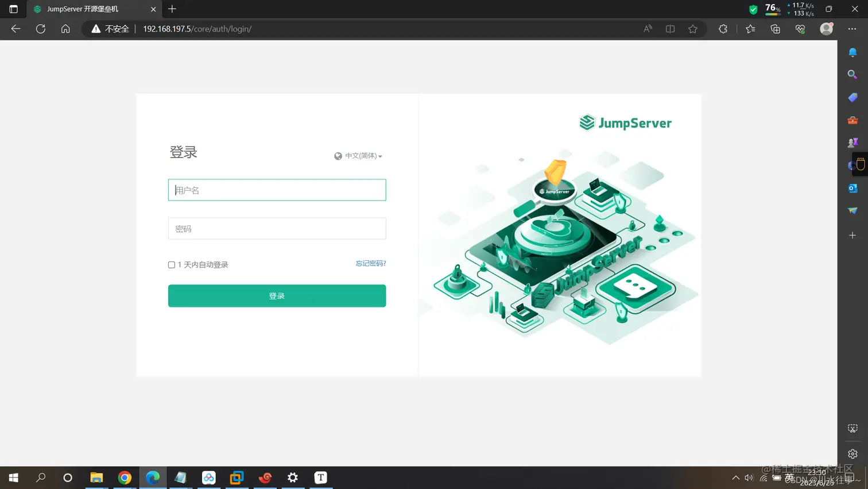
Task: Launch Google Chrome from the taskbar
Action: click(x=125, y=478)
